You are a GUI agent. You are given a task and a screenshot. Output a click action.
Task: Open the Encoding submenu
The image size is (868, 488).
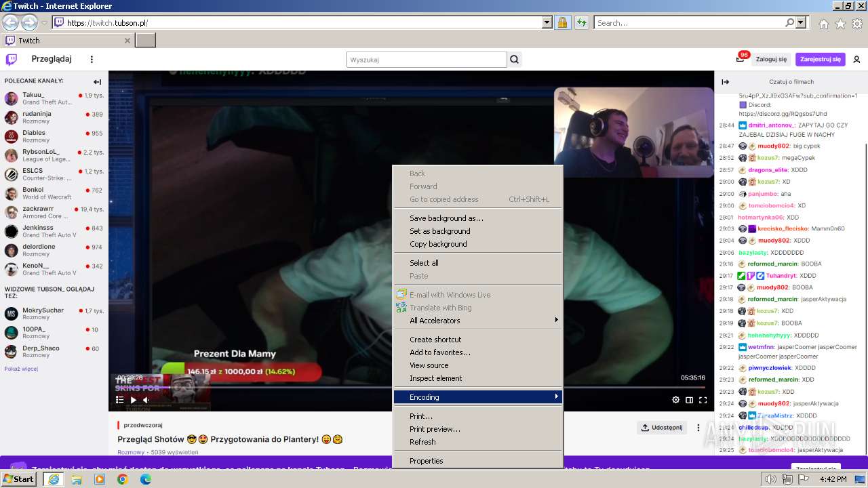(478, 397)
